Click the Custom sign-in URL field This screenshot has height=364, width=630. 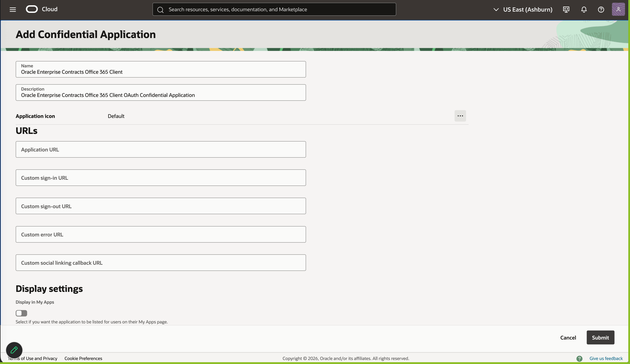pyautogui.click(x=161, y=178)
